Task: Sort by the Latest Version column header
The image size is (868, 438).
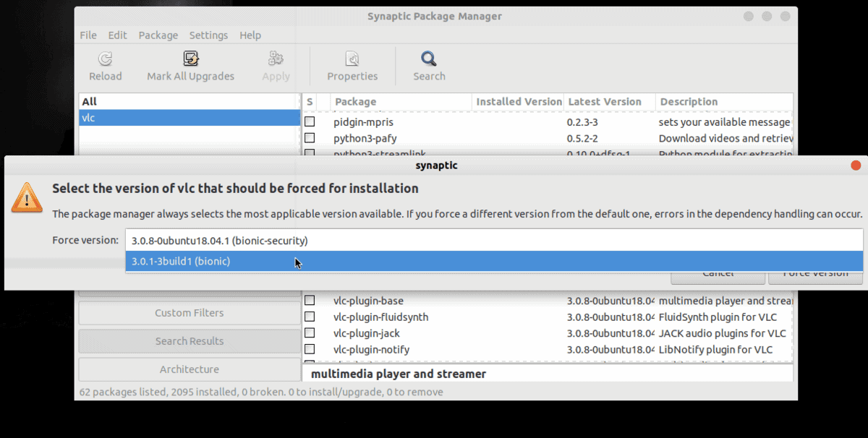Action: (610, 102)
